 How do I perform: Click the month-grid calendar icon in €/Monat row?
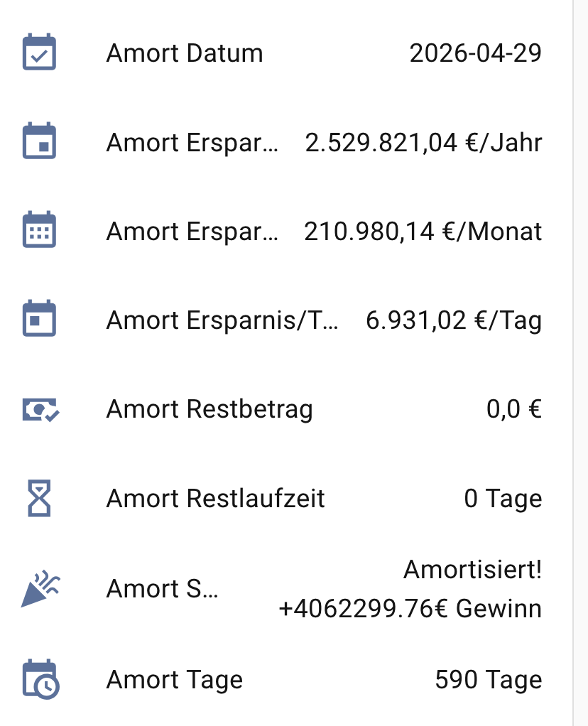pyautogui.click(x=39, y=231)
